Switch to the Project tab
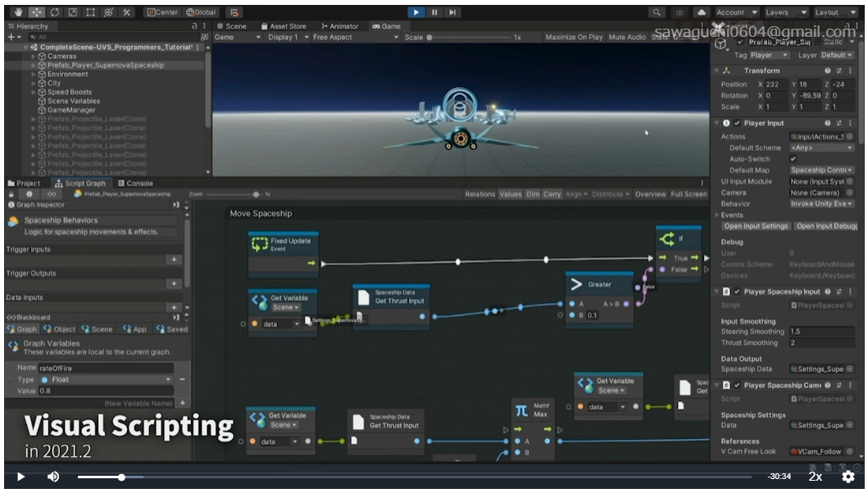868x493 pixels. (24, 183)
